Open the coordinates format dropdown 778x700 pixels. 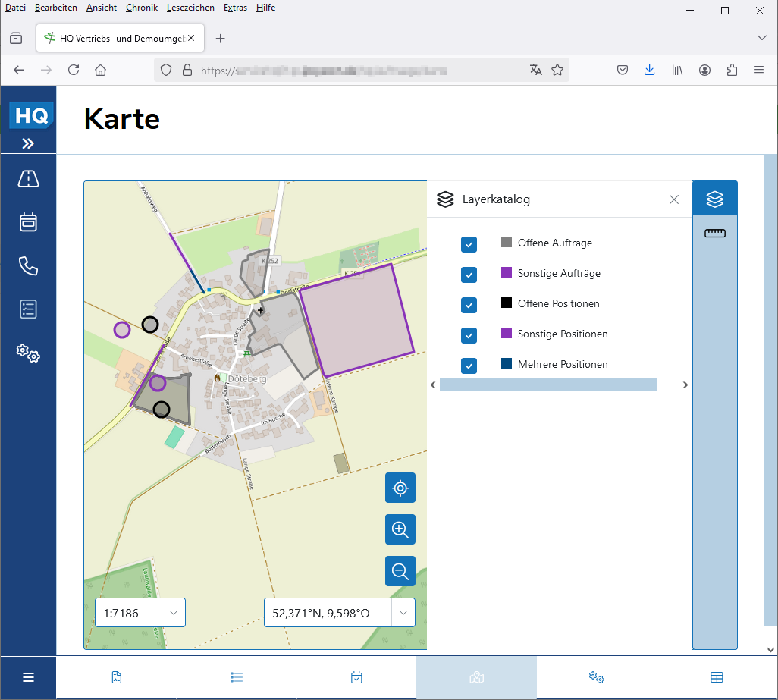(x=403, y=613)
